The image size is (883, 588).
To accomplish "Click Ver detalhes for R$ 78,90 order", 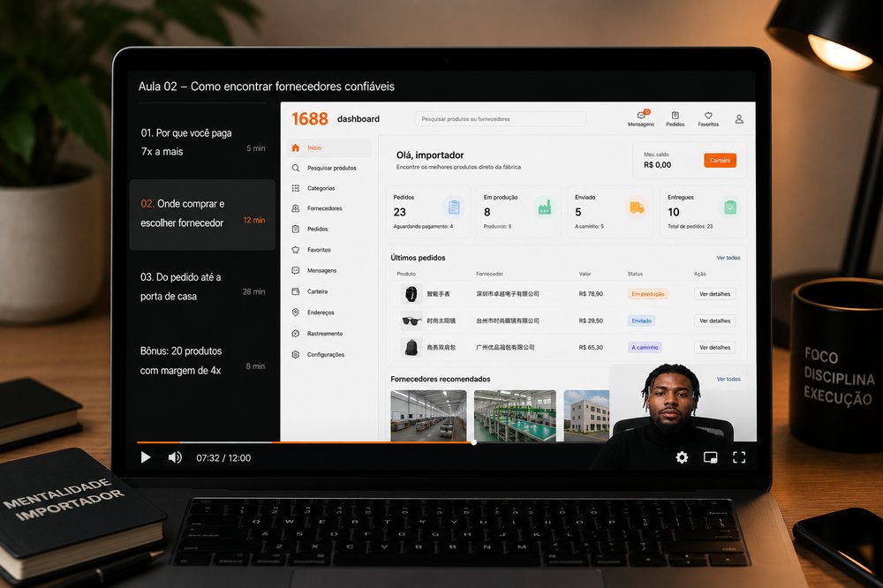I will 714,294.
